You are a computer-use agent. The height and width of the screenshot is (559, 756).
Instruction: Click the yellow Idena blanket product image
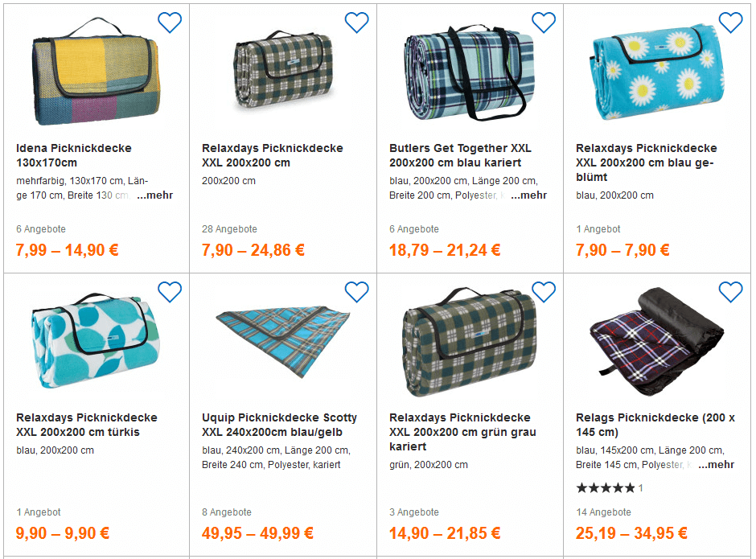(x=94, y=74)
